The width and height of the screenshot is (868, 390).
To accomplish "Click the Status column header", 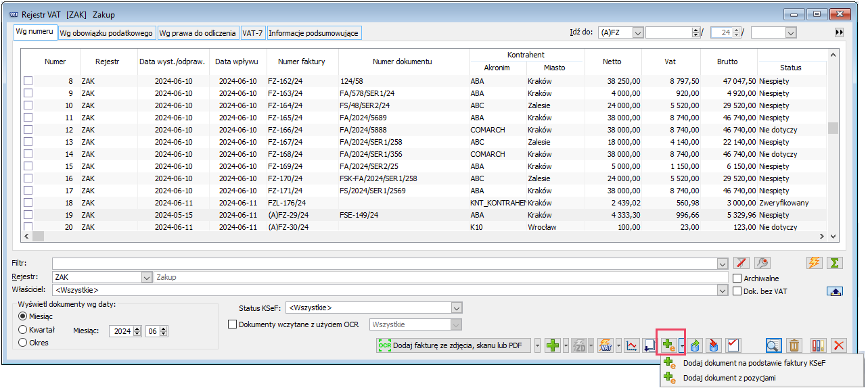I will tap(791, 68).
